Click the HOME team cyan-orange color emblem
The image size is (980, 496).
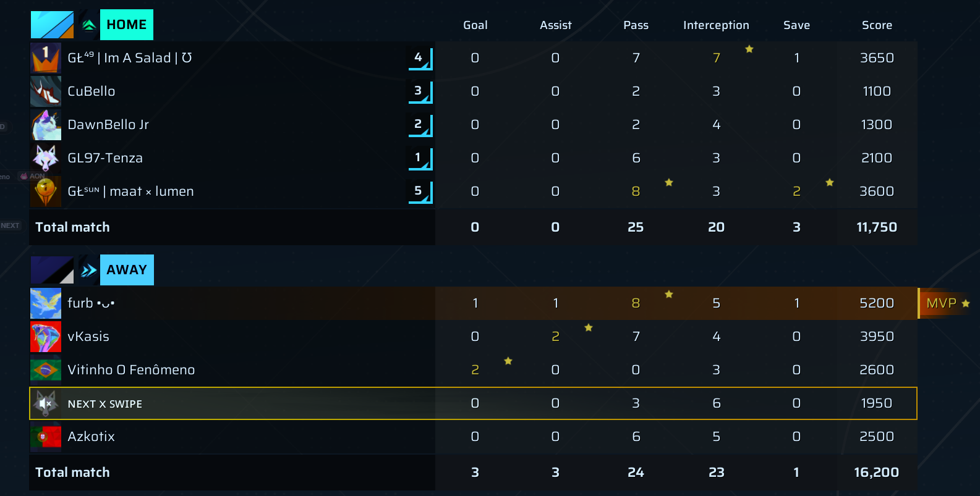click(52, 25)
